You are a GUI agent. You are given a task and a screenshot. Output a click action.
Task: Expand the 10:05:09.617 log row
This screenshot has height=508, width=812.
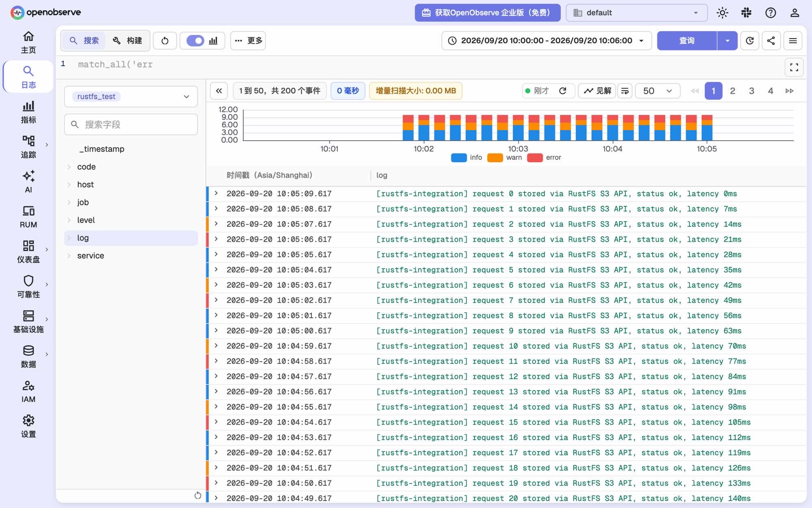[x=216, y=193]
